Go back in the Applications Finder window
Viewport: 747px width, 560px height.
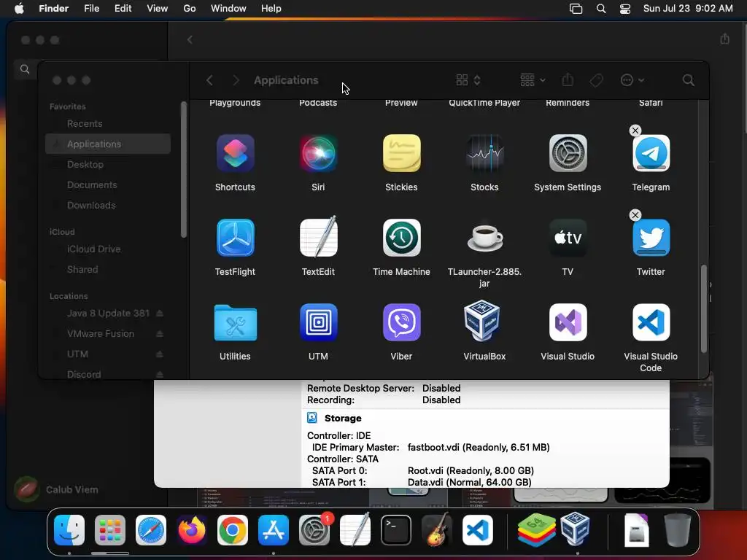209,80
